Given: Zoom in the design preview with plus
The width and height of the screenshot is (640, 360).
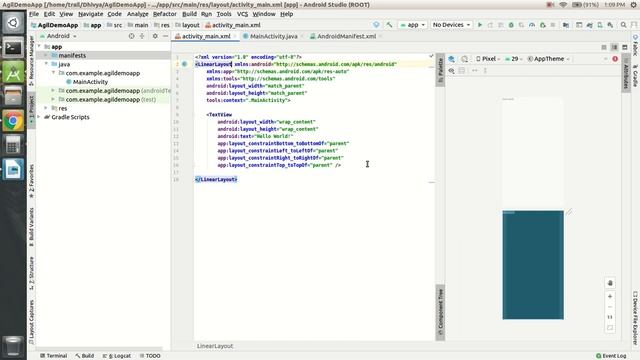Looking at the screenshot, I should click(610, 296).
